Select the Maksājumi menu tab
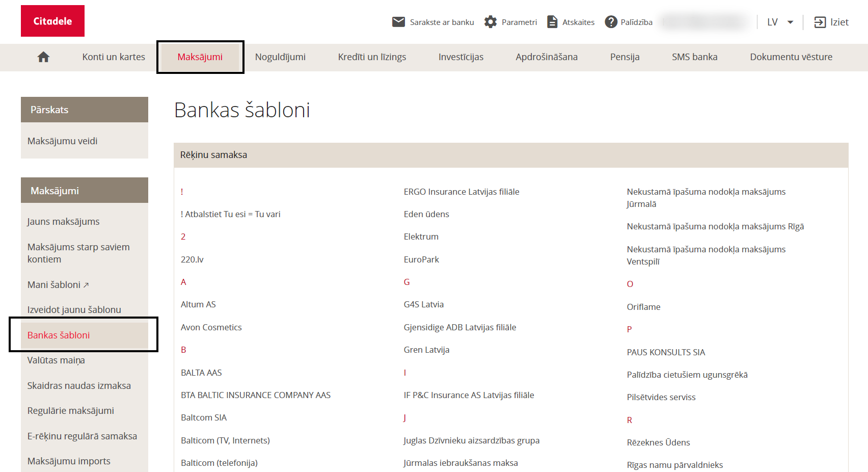Screen dimensions: 868x472 click(200, 57)
